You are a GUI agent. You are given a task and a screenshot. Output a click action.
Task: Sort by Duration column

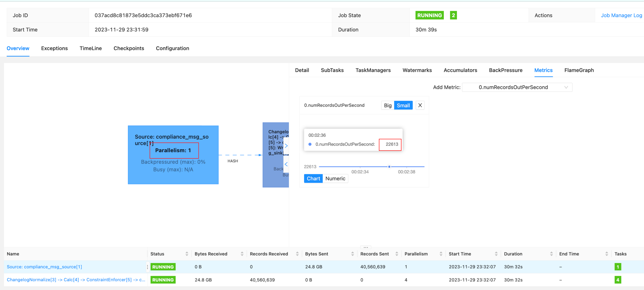pyautogui.click(x=551, y=254)
